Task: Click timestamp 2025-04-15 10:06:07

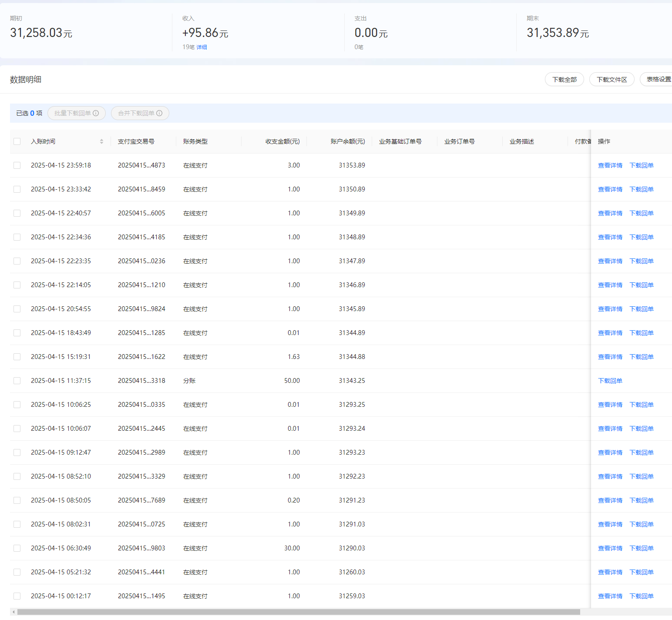Action: (61, 429)
